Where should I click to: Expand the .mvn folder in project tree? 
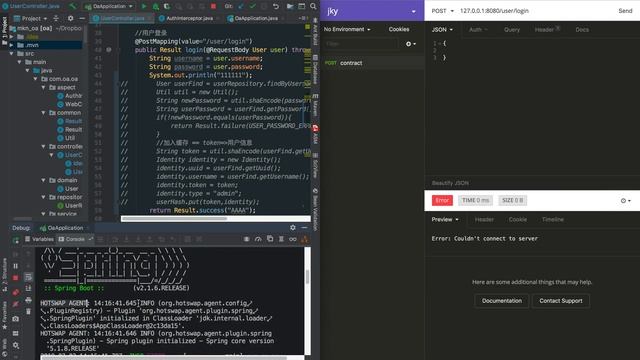(12, 45)
